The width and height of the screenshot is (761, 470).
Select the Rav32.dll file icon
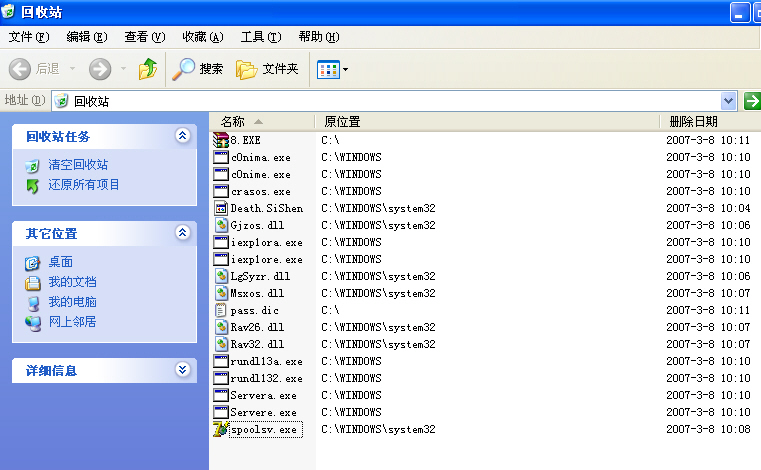tap(221, 344)
